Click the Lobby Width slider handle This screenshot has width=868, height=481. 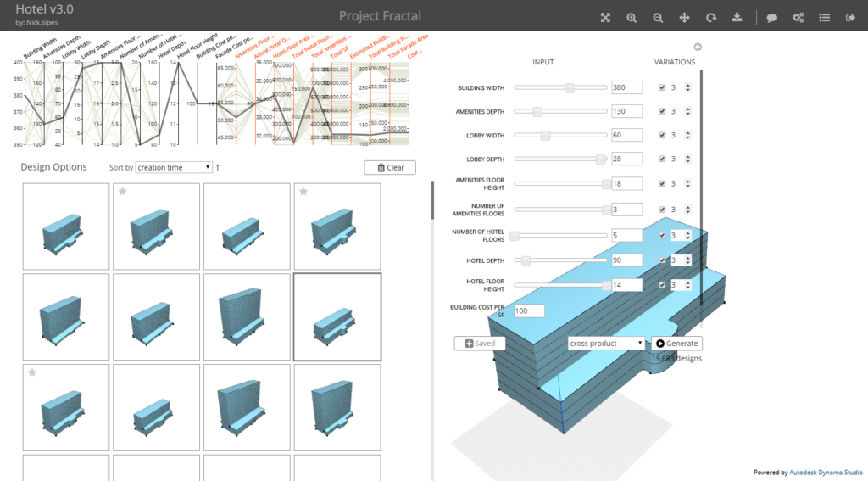tap(545, 135)
